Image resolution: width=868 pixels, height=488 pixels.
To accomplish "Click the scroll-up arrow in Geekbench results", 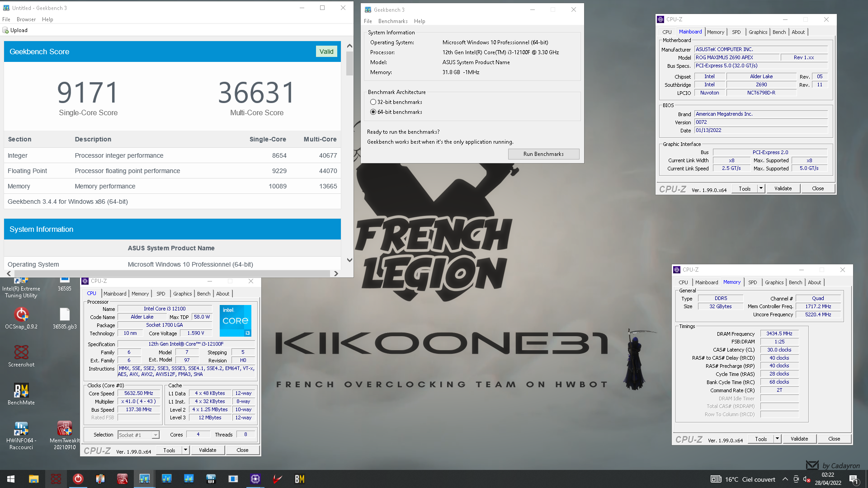I will [x=349, y=46].
